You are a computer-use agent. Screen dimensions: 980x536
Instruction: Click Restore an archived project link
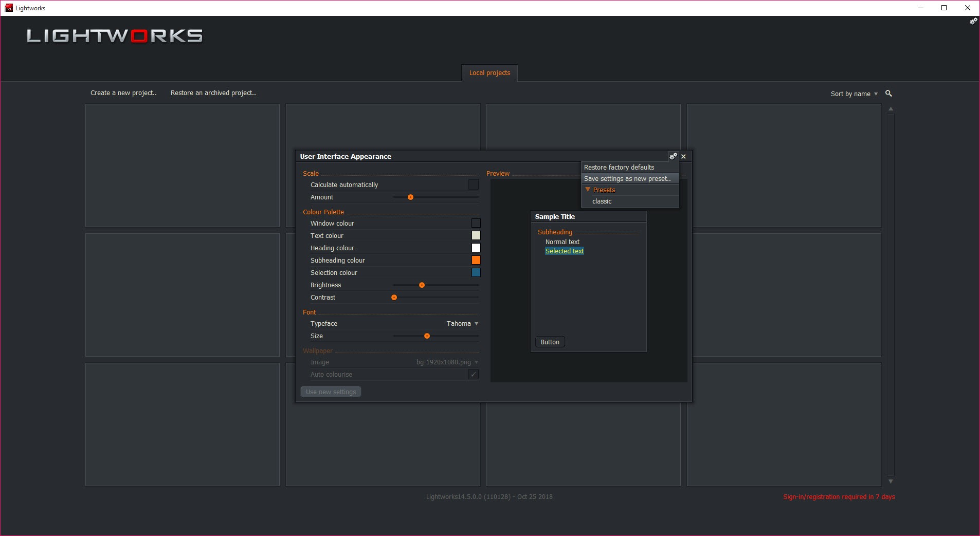point(213,93)
